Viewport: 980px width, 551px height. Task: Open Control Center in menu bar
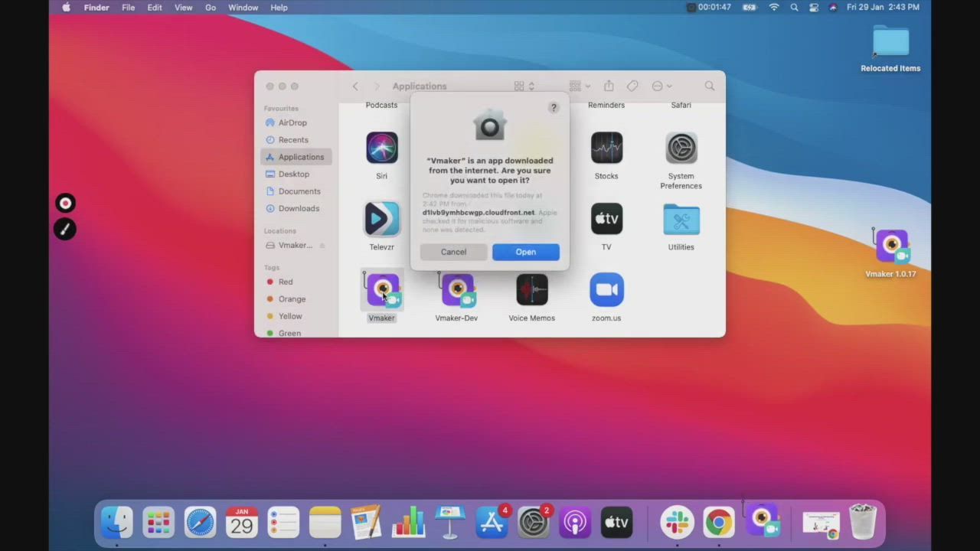point(813,8)
